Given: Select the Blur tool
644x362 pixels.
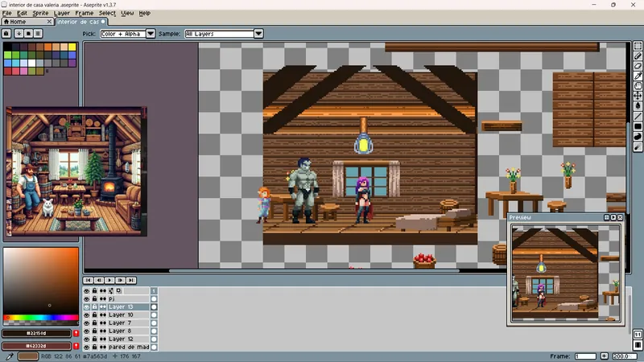Looking at the screenshot, I should click(x=638, y=147).
